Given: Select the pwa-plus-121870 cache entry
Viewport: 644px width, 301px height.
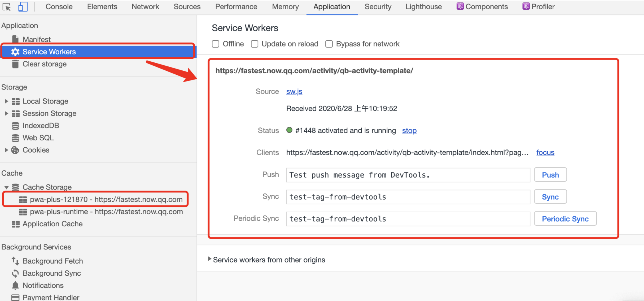Looking at the screenshot, I should (x=106, y=200).
